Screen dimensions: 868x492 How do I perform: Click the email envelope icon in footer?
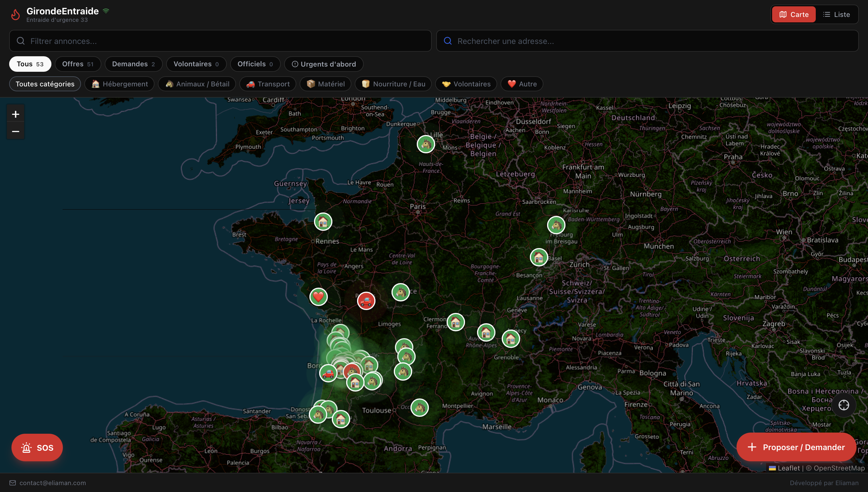13,483
